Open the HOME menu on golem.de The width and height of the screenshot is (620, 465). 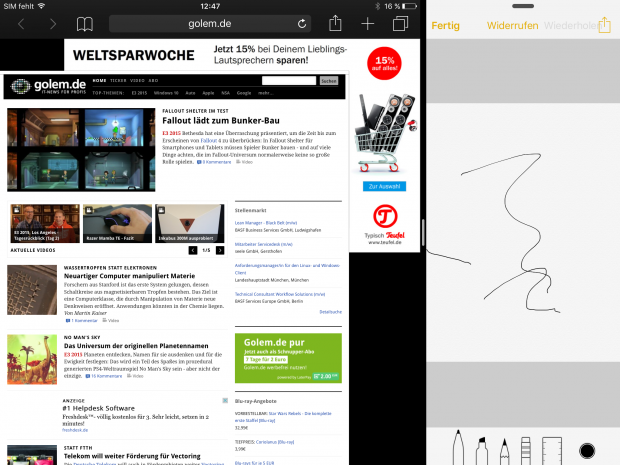coord(99,81)
